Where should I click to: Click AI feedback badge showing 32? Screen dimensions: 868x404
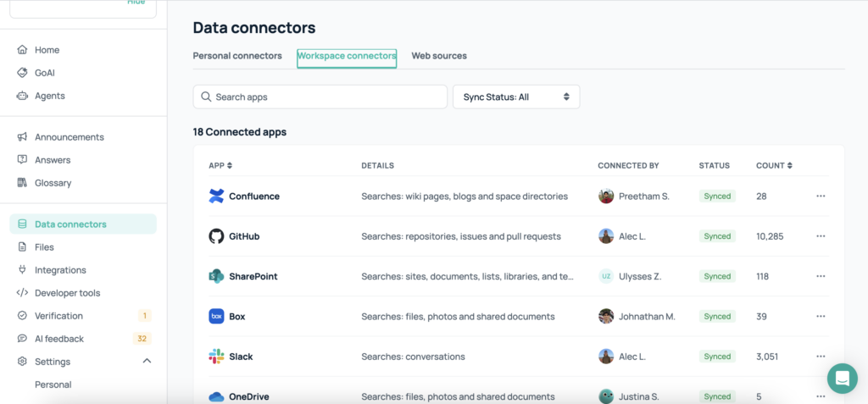point(142,339)
